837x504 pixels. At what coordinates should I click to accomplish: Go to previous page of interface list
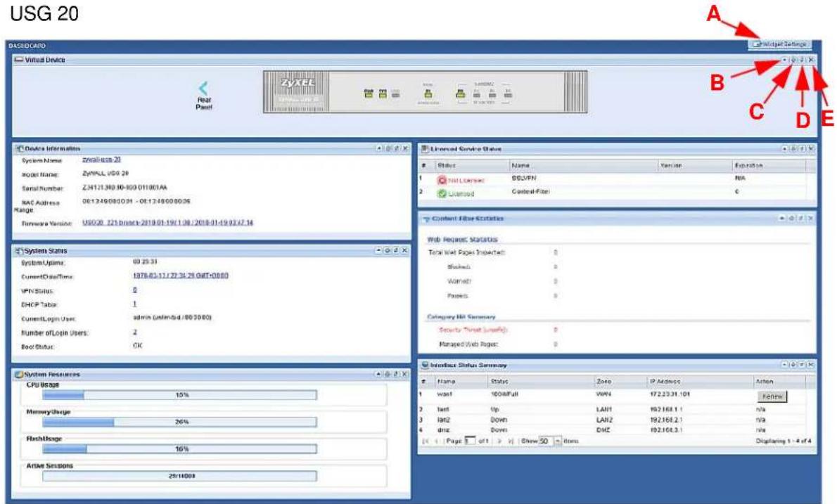[437, 441]
